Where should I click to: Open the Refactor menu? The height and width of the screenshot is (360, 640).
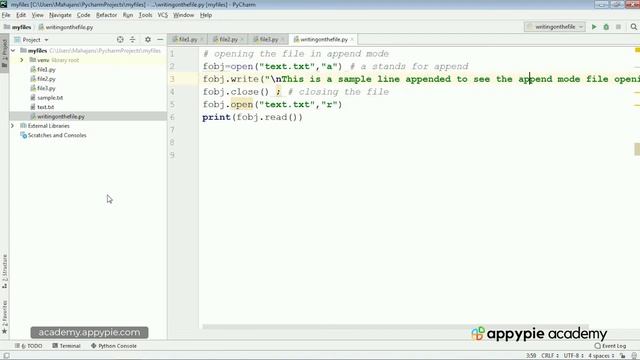coord(106,15)
